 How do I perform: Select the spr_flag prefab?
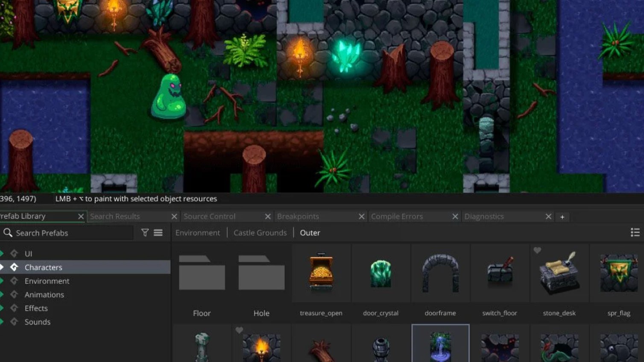click(x=619, y=273)
